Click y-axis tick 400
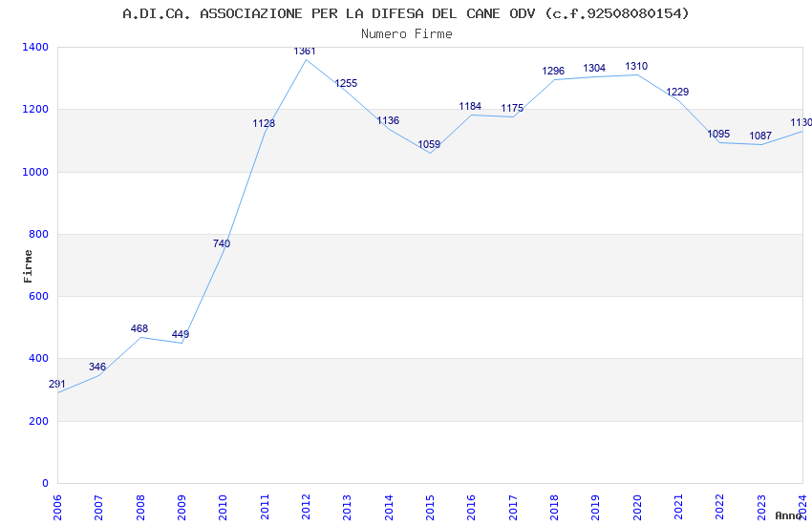The width and height of the screenshot is (812, 525). coord(38,358)
